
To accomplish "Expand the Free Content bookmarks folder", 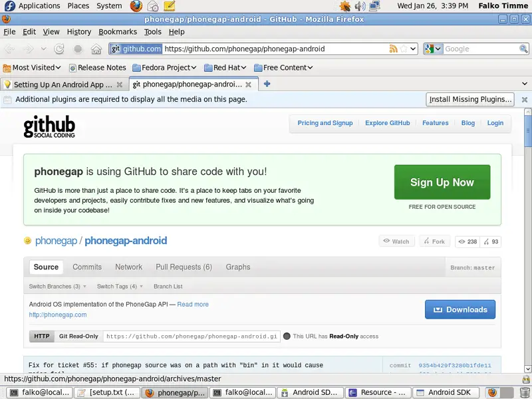I will click(283, 68).
